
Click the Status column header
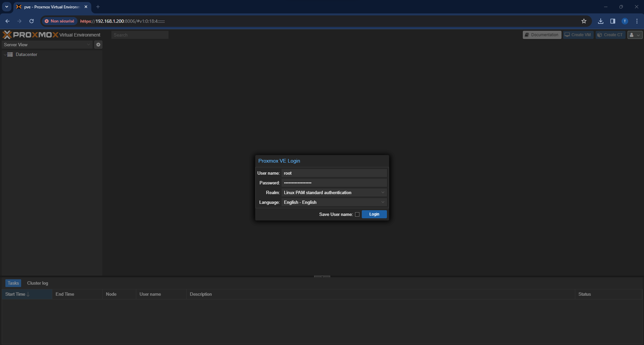point(608,294)
